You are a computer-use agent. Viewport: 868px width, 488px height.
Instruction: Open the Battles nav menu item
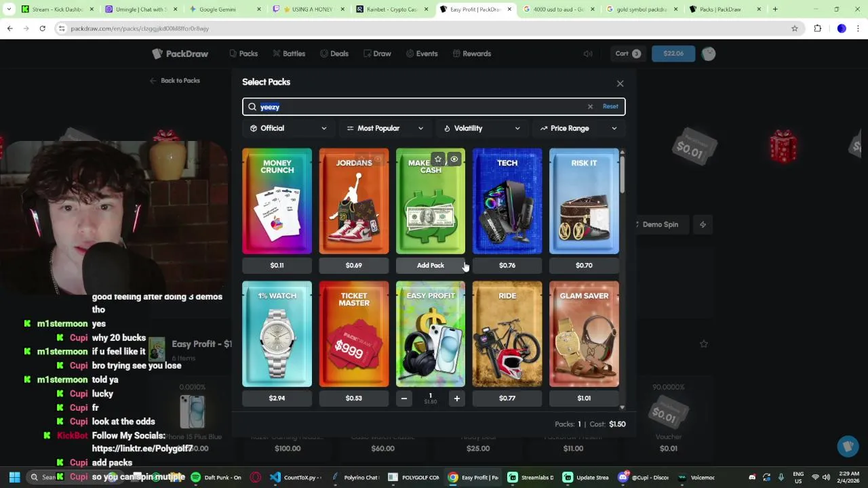tap(289, 54)
